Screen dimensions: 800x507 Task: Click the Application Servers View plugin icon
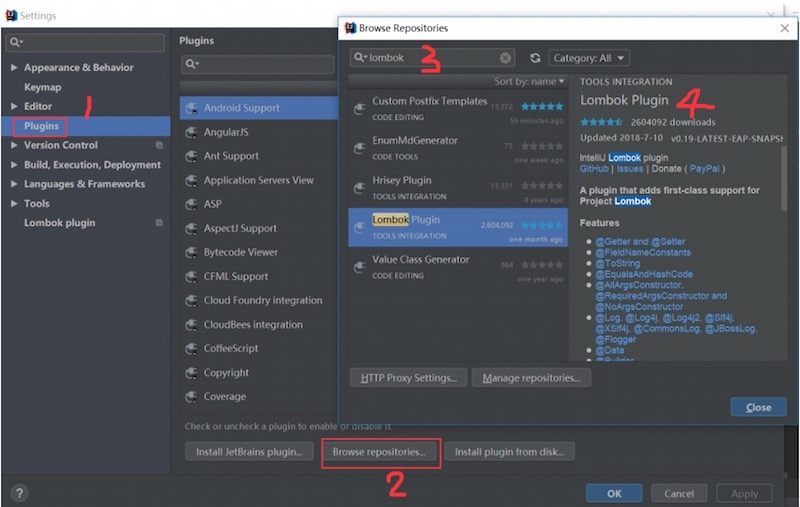coord(192,181)
